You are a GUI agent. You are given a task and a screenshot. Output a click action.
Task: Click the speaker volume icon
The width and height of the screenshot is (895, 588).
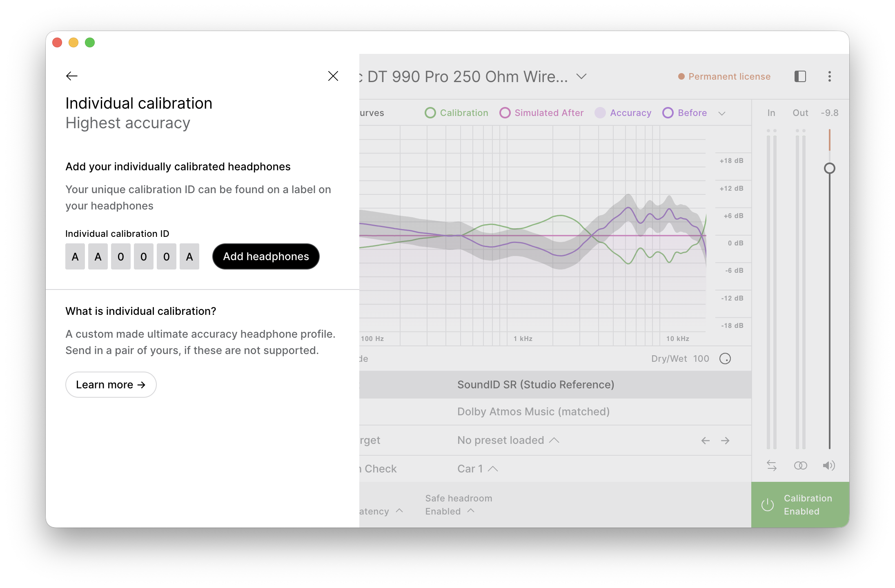[x=829, y=465]
